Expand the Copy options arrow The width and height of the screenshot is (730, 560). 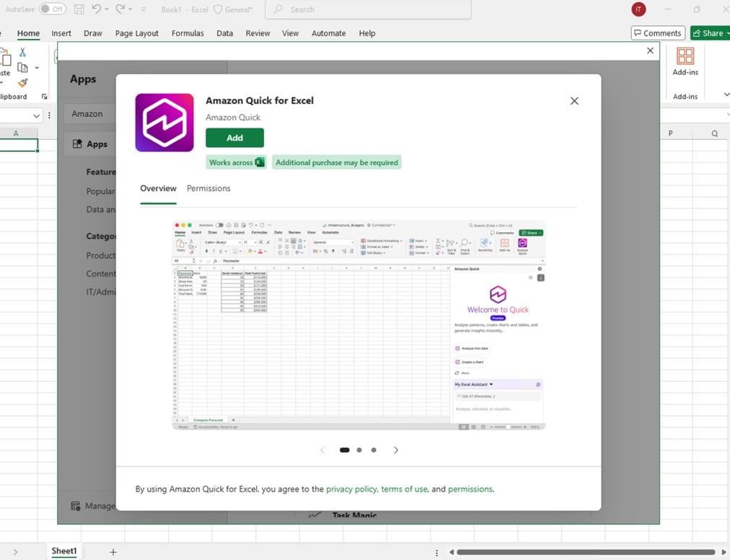coord(37,68)
